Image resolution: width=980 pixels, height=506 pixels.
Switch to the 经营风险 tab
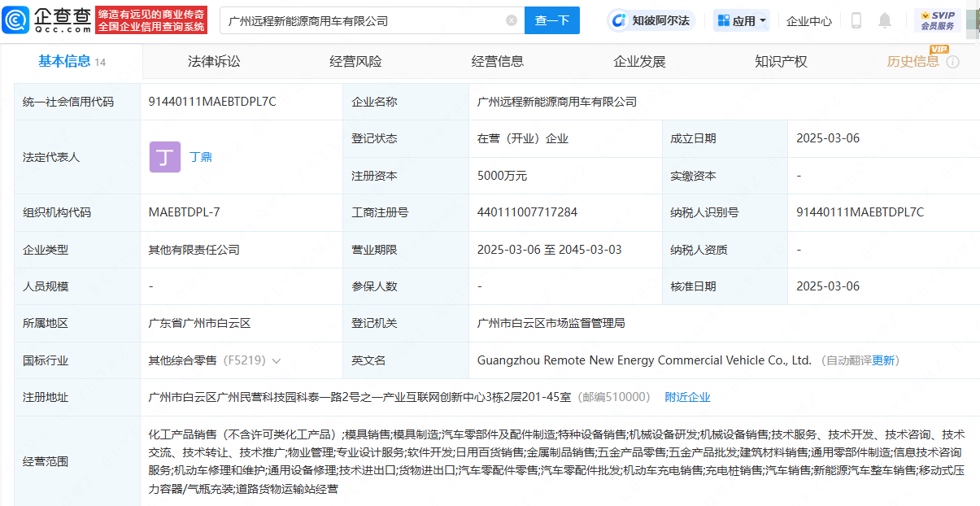355,61
